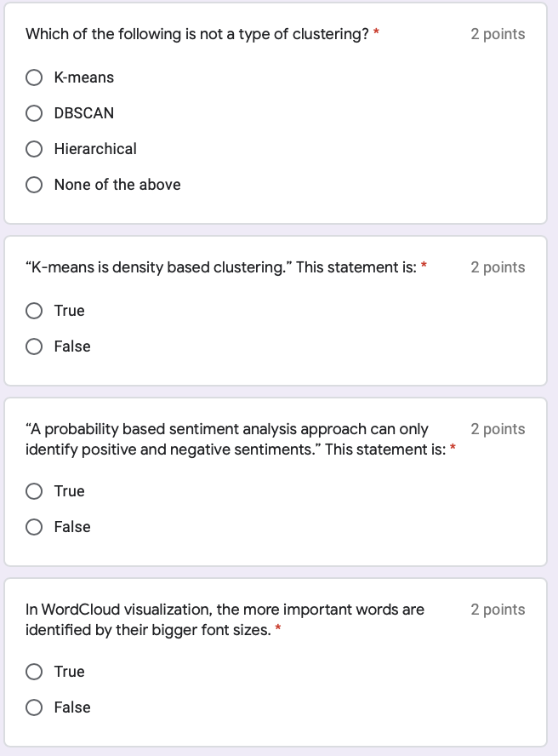
Task: Select True for sentiment analysis statement
Action: [34, 491]
